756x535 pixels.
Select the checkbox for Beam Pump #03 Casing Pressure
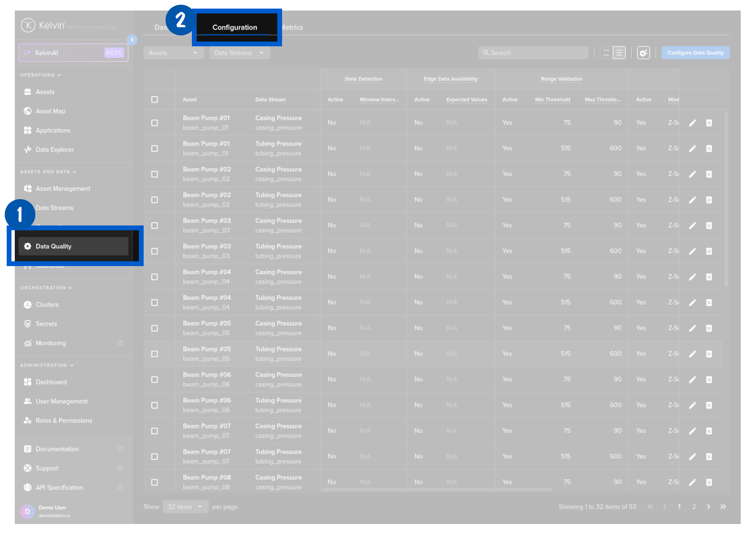coord(155,226)
